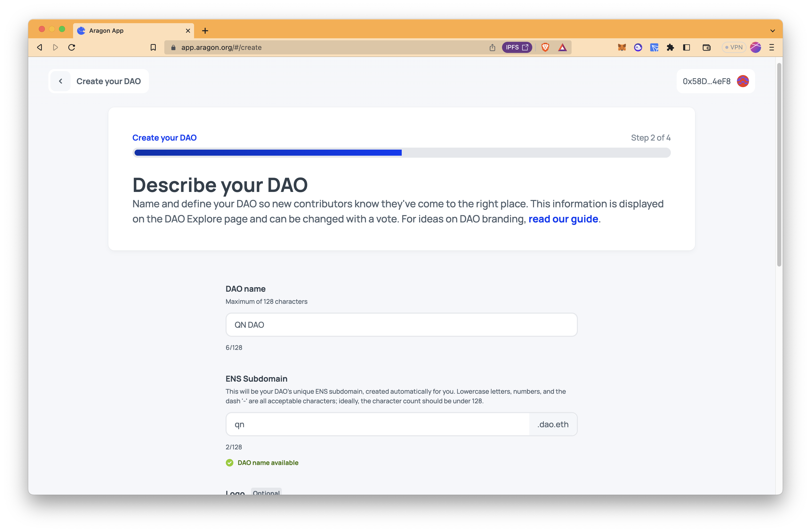Bookmark this page
The height and width of the screenshot is (532, 811).
click(153, 47)
